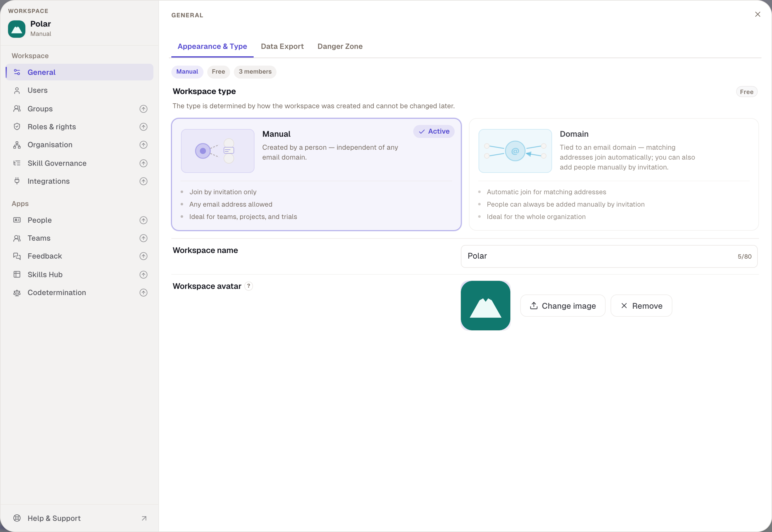Click the Change image button
The width and height of the screenshot is (772, 532).
(x=563, y=306)
